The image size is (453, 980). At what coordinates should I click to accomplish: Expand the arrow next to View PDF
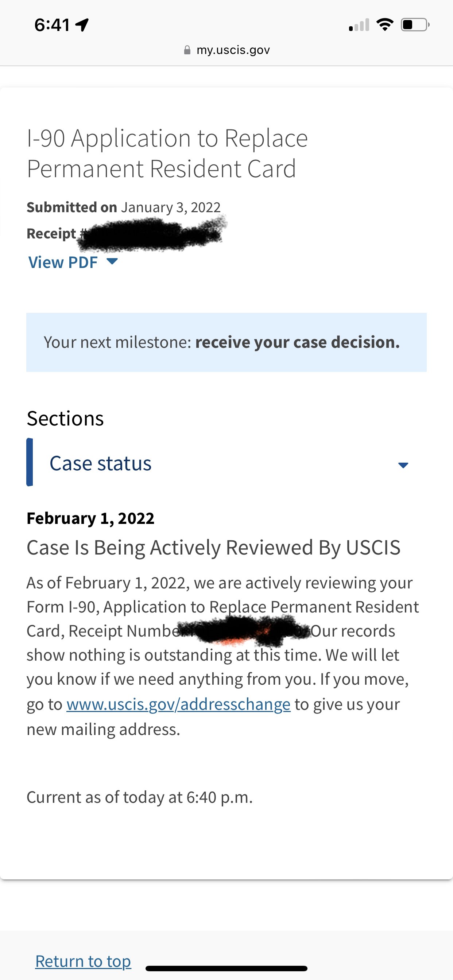click(x=112, y=261)
